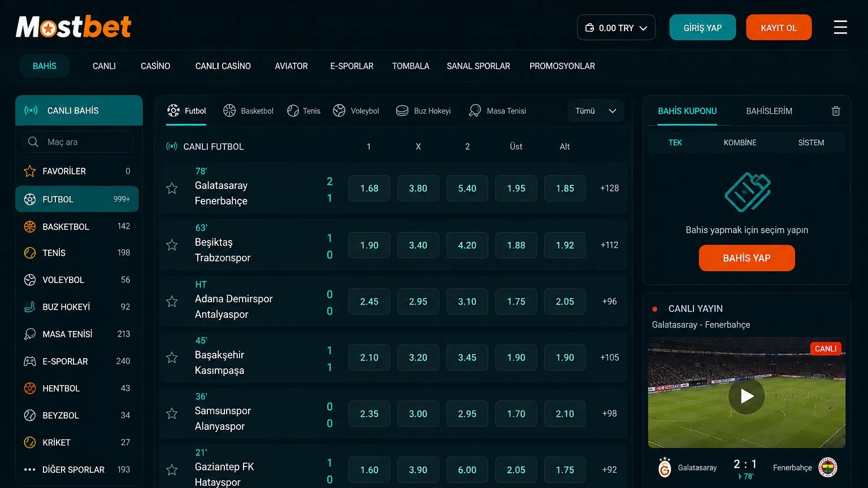Favorite the Beşiktaş - Trabzonspor match

point(172,245)
